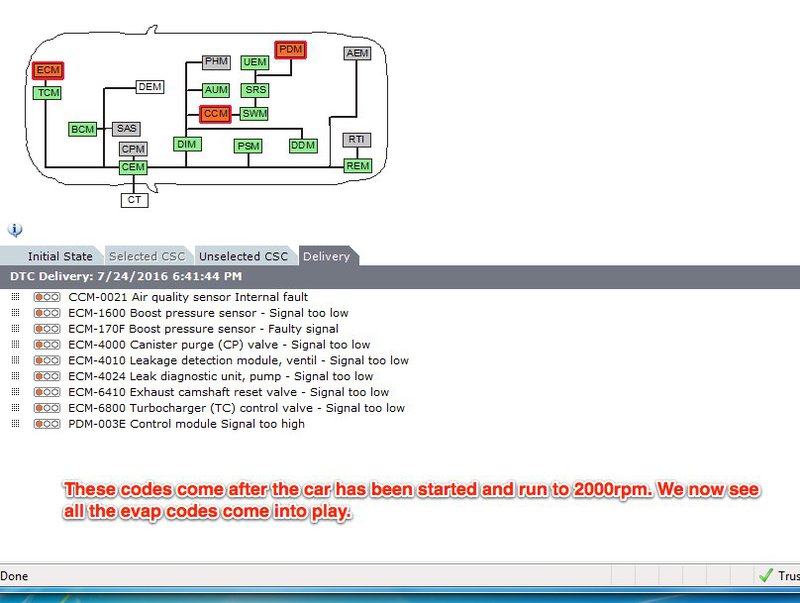
Task: Click status indicator for PDM-003E code
Action: tap(47, 424)
